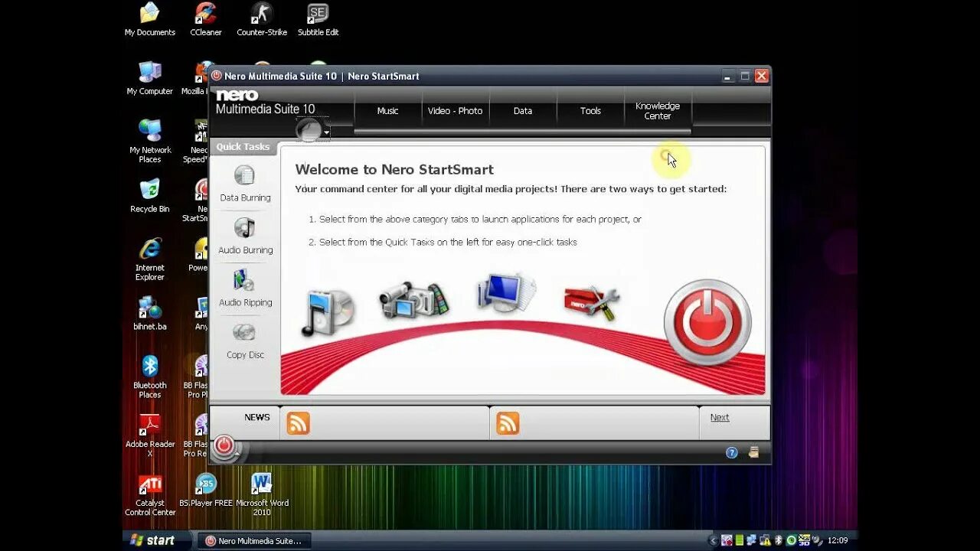
Task: Expand hidden system tray icons arrow
Action: [714, 540]
